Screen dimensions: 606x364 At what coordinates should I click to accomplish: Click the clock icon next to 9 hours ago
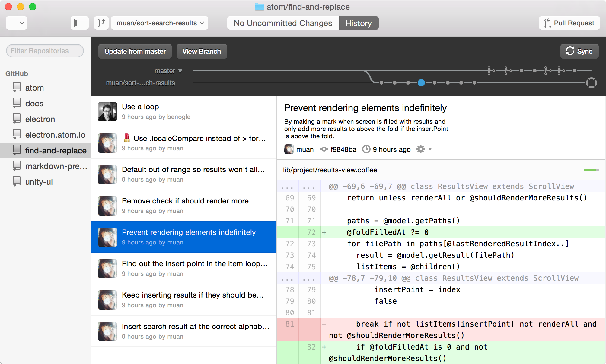point(366,149)
